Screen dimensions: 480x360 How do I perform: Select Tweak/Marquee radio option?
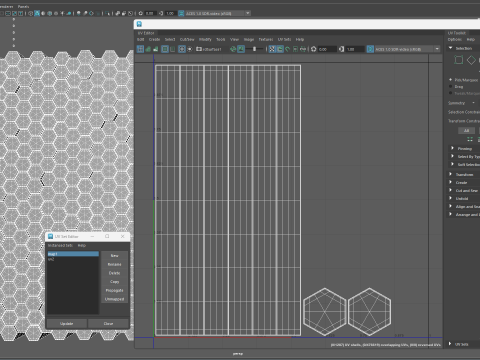click(451, 93)
